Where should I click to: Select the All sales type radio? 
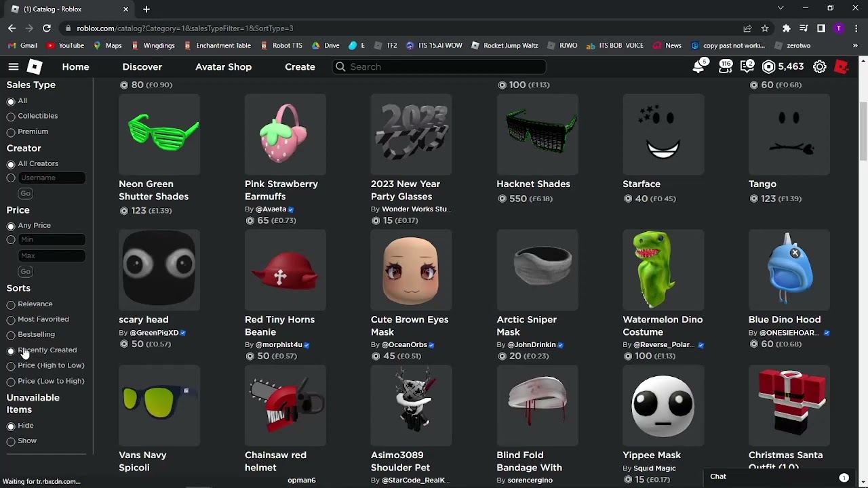coord(11,101)
